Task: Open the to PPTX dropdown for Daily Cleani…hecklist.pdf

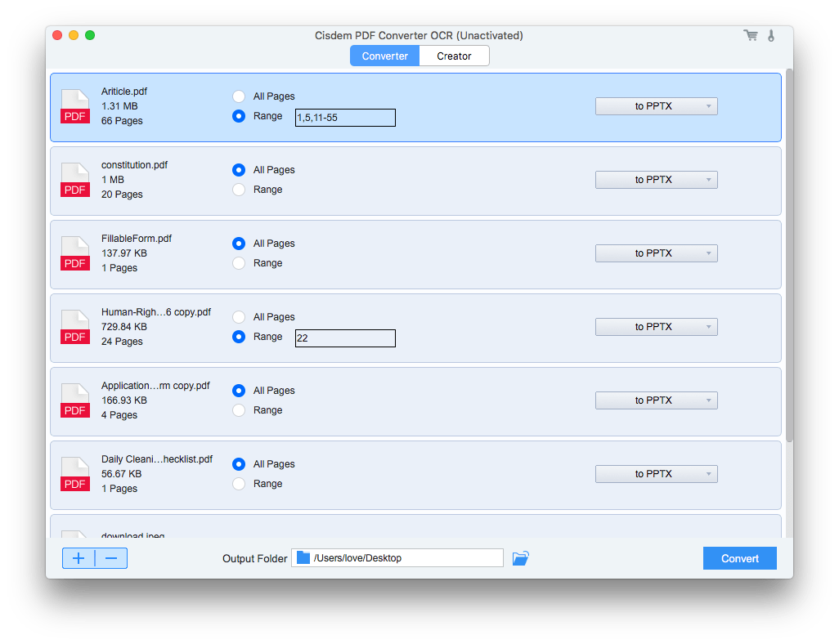Action: coord(656,474)
